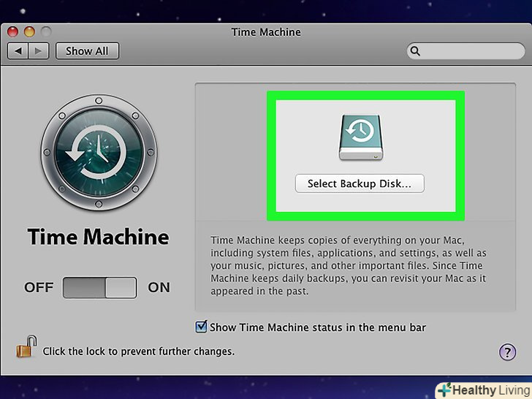532x399 pixels.
Task: Toggle the Time Machine OFF/ON switch
Action: tap(99, 288)
